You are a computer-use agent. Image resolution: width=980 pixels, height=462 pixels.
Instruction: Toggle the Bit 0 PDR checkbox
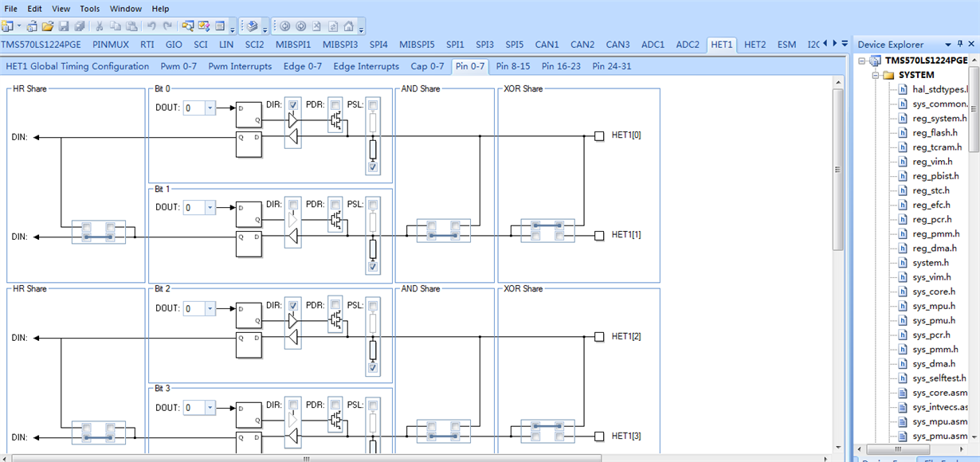[335, 104]
